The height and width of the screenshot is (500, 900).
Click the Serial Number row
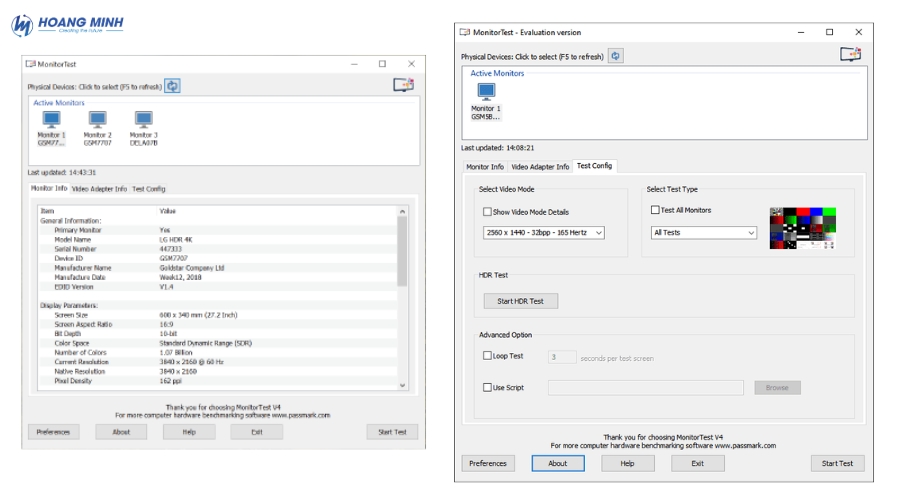[218, 249]
